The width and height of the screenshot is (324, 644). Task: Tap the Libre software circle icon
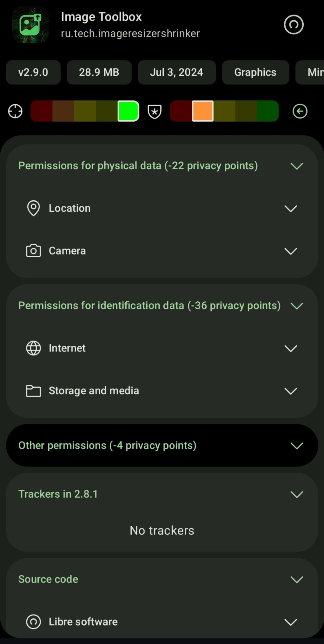click(x=33, y=621)
